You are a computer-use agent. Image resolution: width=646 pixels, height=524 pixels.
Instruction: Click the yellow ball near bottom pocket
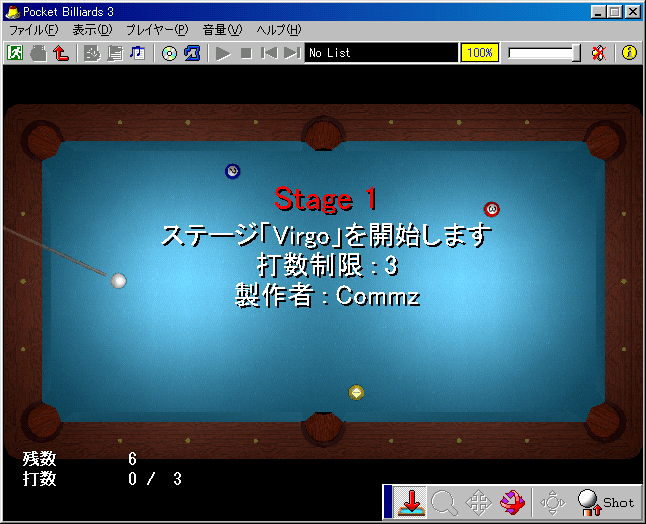pyautogui.click(x=356, y=393)
